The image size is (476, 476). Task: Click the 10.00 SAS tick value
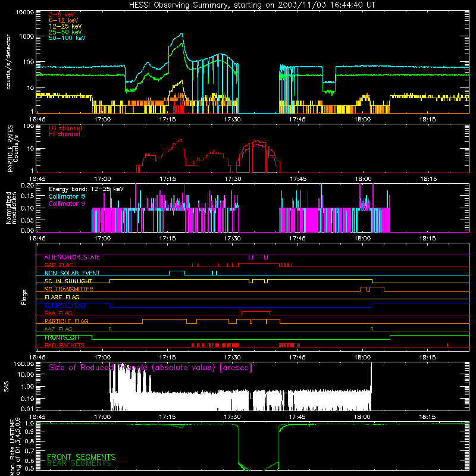pyautogui.click(x=26, y=374)
